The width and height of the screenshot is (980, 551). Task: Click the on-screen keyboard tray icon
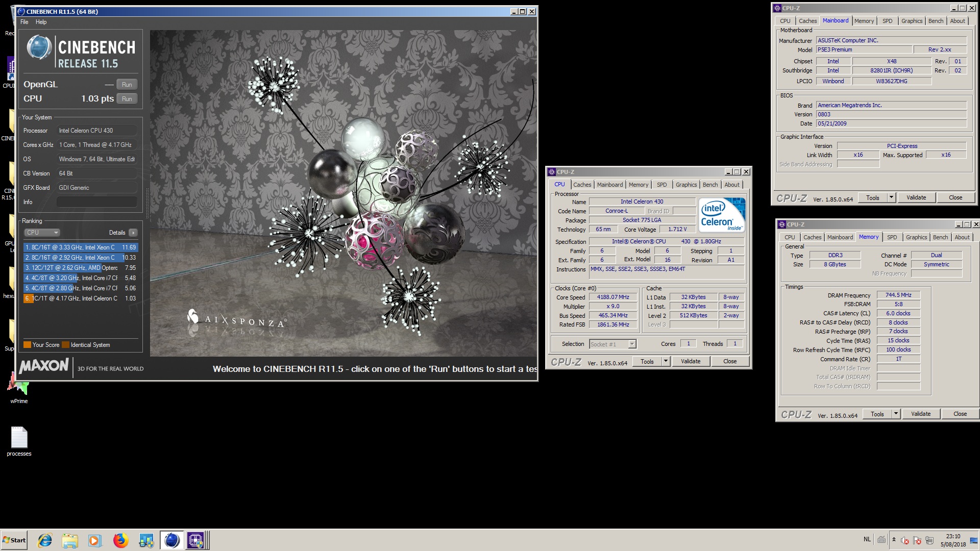click(881, 539)
